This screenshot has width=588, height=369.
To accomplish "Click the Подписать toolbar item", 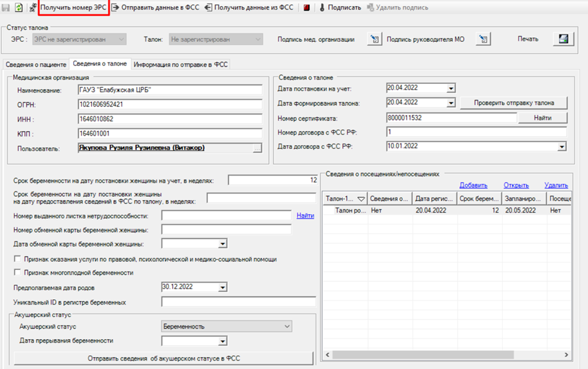I will coord(340,7).
